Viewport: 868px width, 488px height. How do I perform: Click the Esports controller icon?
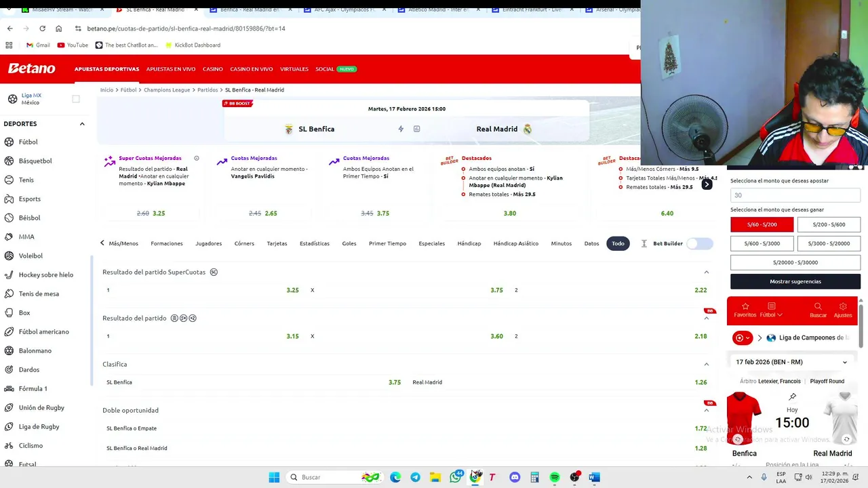point(9,199)
